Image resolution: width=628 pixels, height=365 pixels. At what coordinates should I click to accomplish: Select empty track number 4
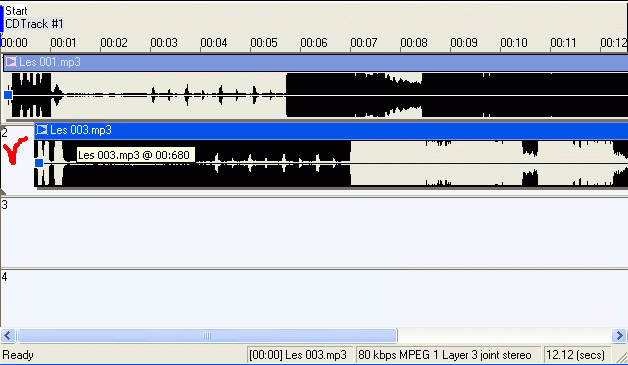tap(314, 298)
